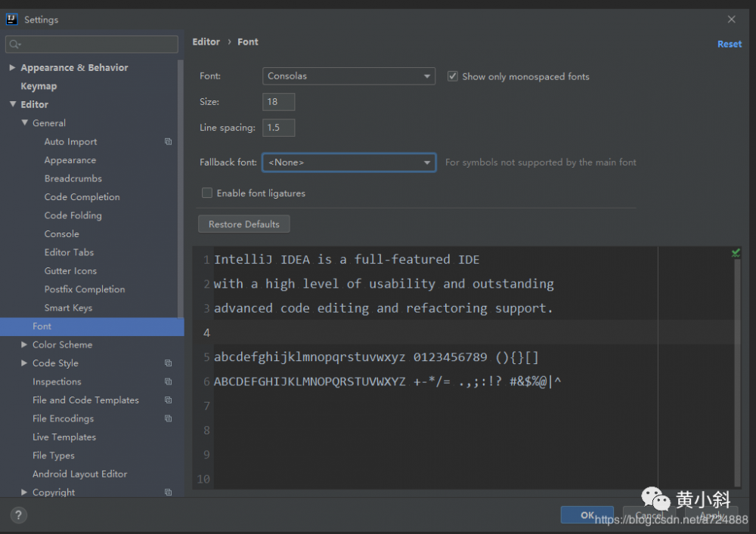The height and width of the screenshot is (534, 756).
Task: Click the Reset link
Action: coord(729,44)
